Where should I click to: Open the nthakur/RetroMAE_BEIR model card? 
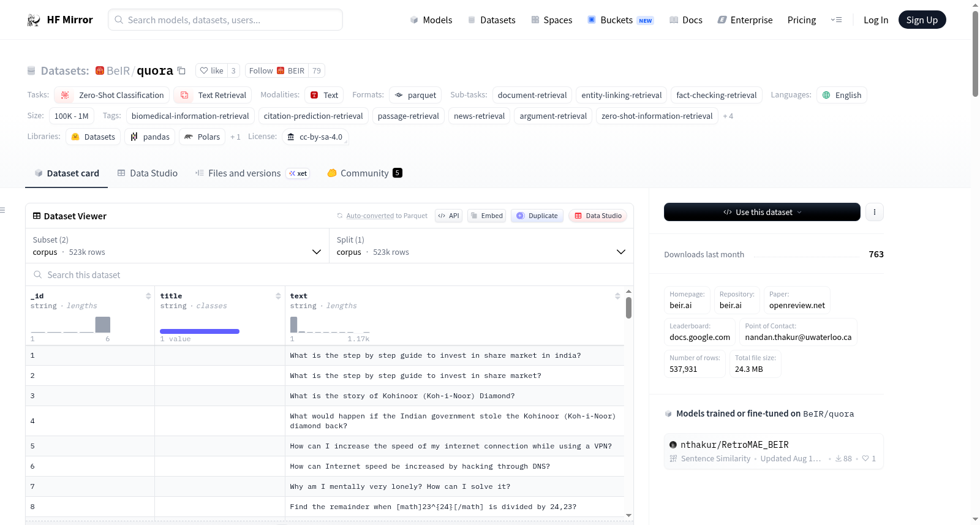tap(774, 451)
